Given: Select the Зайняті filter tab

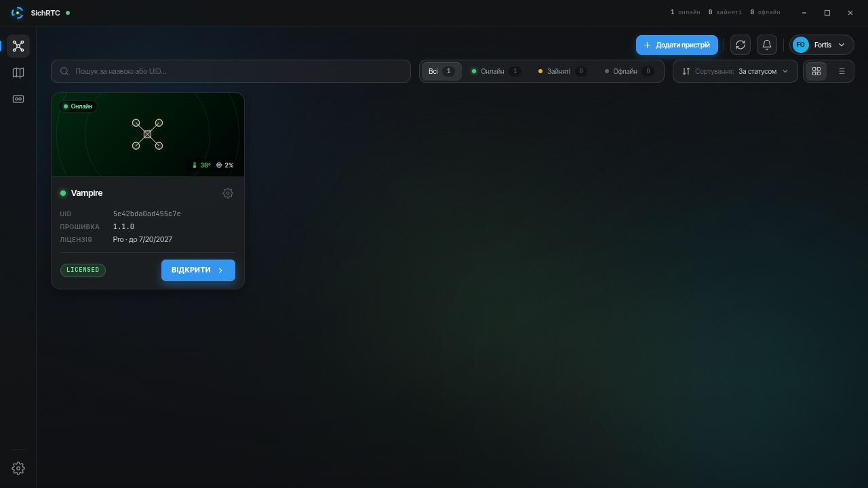Looking at the screenshot, I should coord(562,71).
